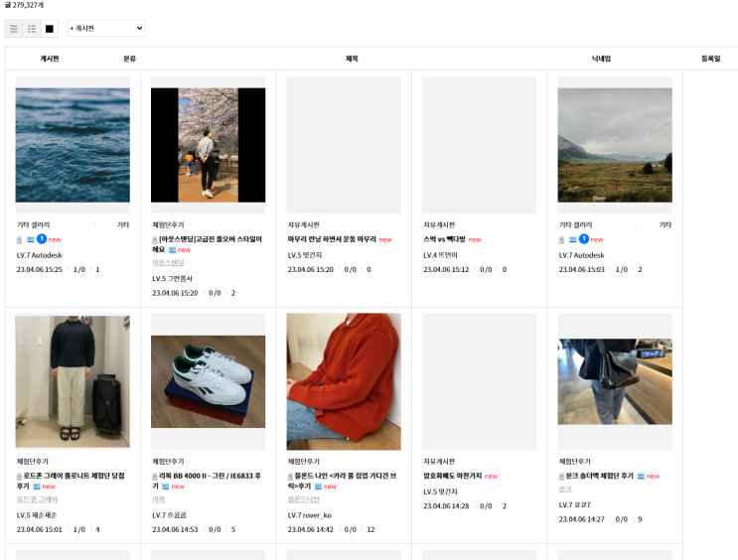Click mobile icon on the 14:27 shoulder bag post

point(561,477)
